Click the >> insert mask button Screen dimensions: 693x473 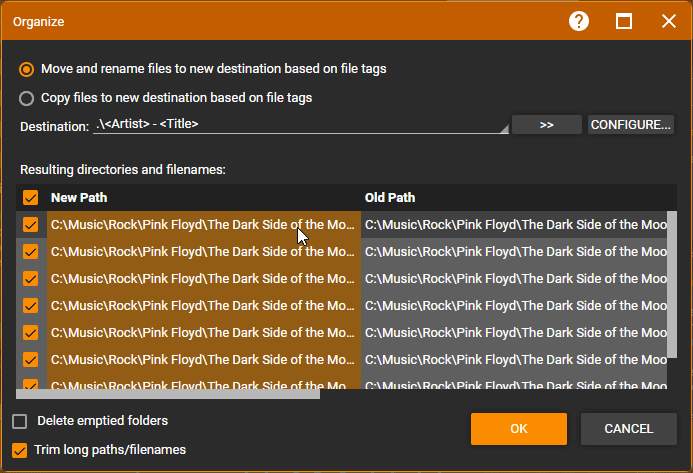[x=546, y=125]
